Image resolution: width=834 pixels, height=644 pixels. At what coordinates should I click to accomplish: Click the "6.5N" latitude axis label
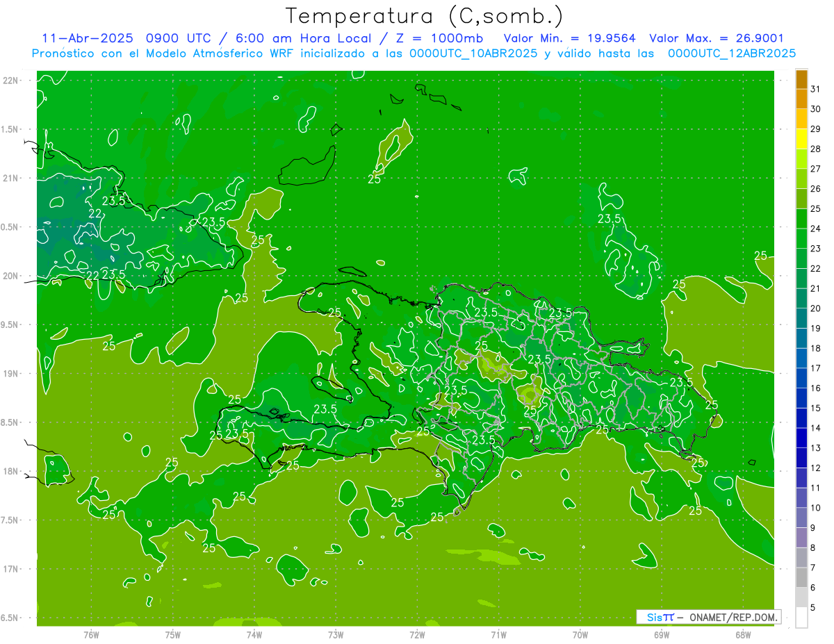coord(10,618)
